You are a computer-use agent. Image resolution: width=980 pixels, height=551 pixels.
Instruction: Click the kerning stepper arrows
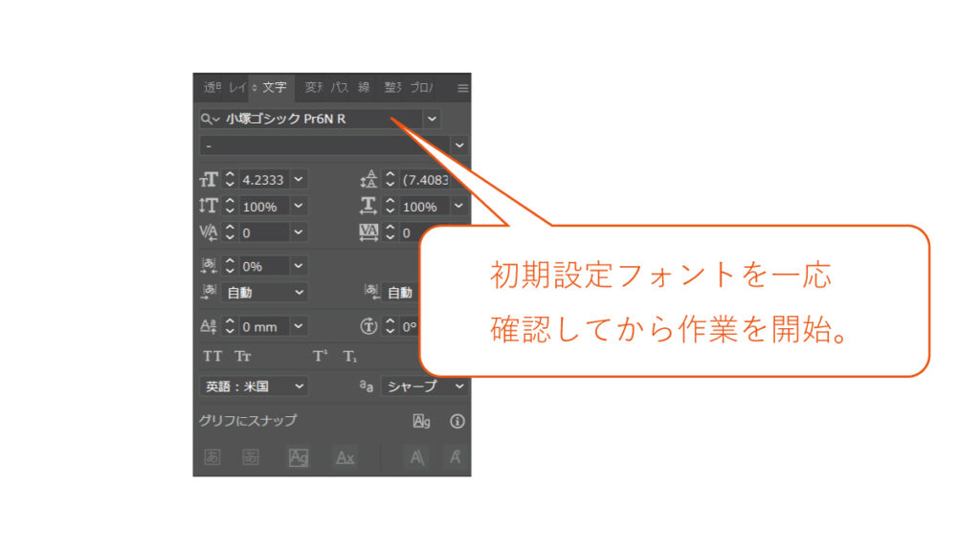pos(230,233)
